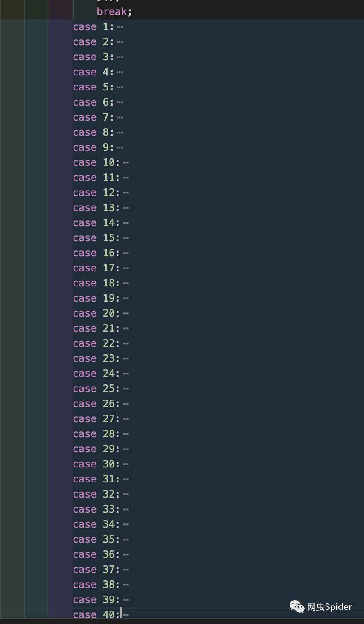Click the number 22 in case 22
This screenshot has width=364, height=624.
coord(109,343)
